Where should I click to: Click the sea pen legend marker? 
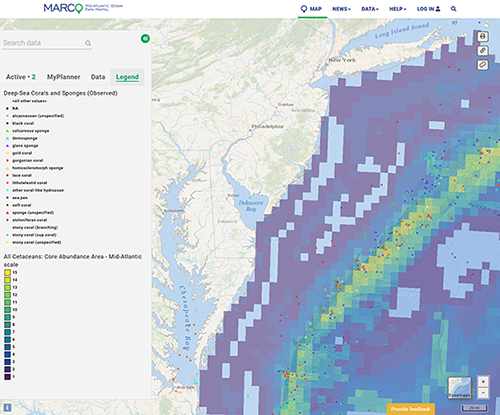coord(7,198)
